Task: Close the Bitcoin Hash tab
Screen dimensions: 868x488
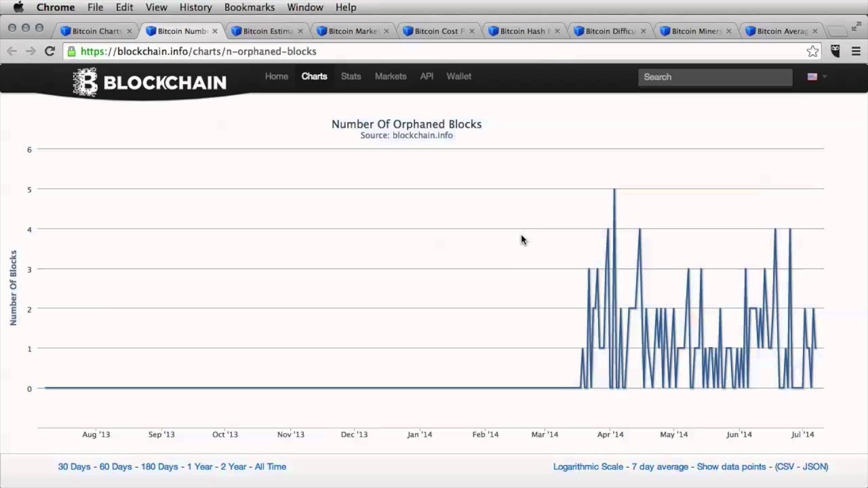Action: tap(557, 31)
